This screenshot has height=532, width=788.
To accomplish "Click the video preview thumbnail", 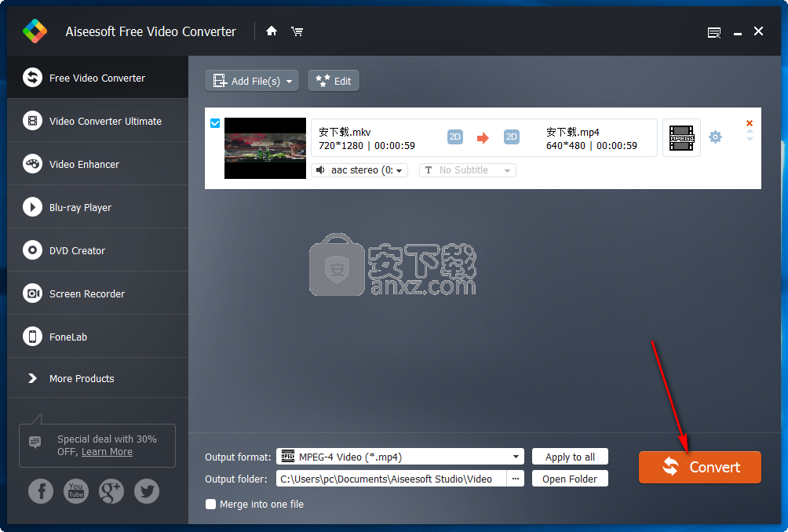I will [x=264, y=148].
